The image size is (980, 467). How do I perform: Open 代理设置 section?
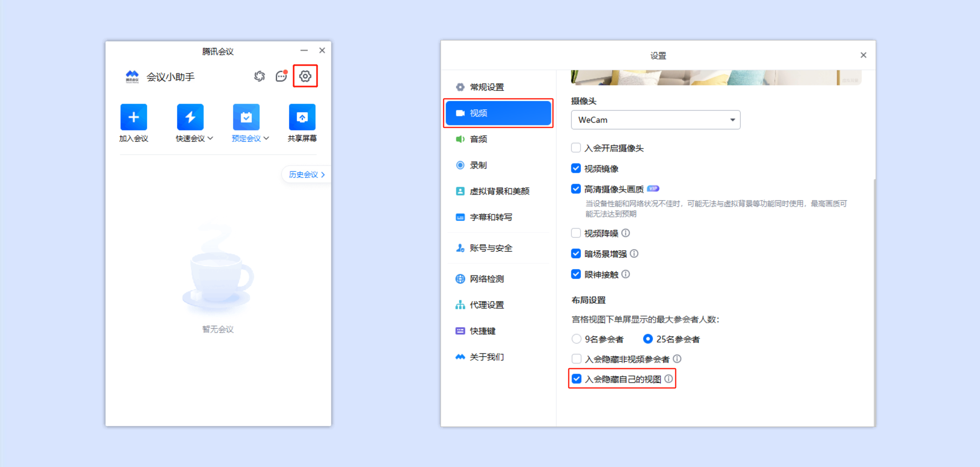[x=498, y=305]
